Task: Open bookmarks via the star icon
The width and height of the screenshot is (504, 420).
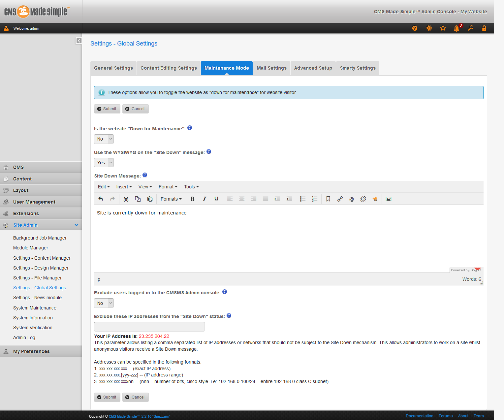Action: (443, 28)
